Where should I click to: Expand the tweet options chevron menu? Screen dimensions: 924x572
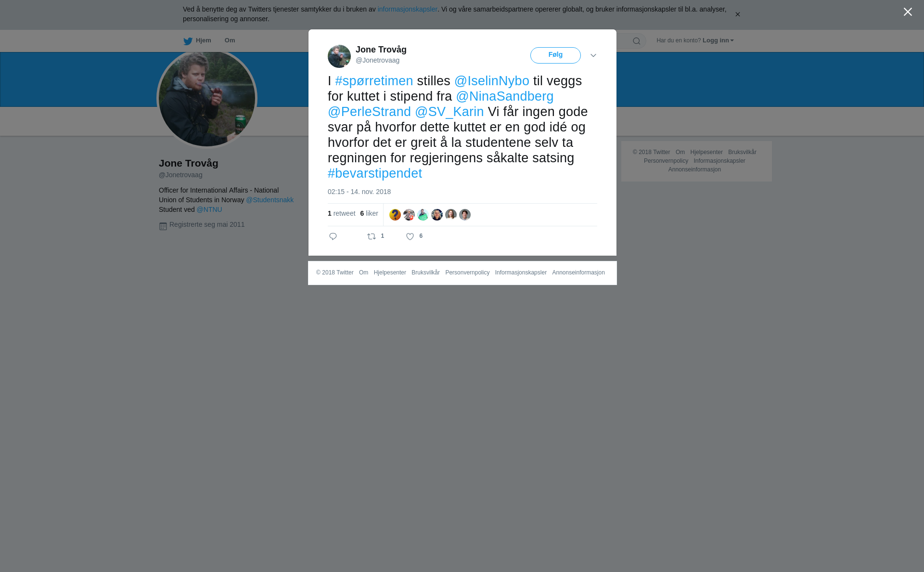(593, 55)
